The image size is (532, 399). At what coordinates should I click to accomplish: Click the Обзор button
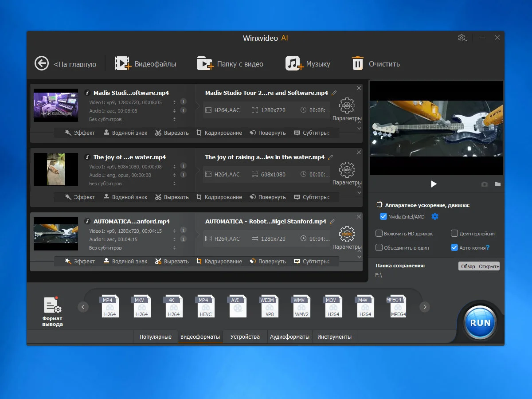tap(468, 266)
